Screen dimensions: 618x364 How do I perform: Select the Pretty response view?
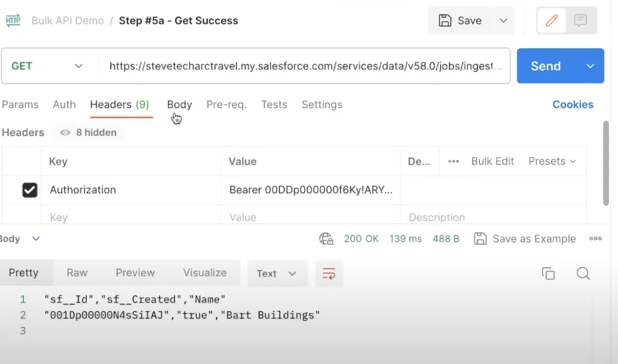point(24,273)
